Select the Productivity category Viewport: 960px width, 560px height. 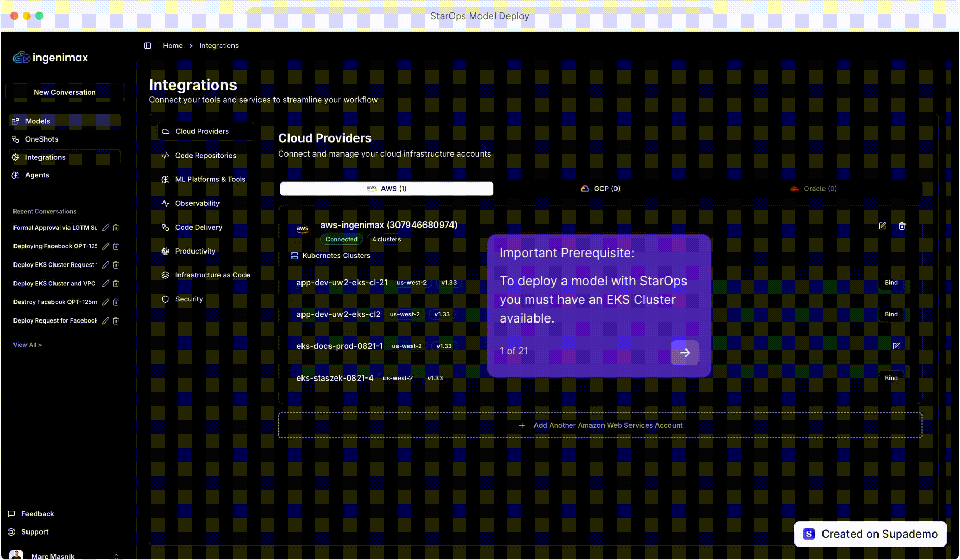click(x=205, y=251)
